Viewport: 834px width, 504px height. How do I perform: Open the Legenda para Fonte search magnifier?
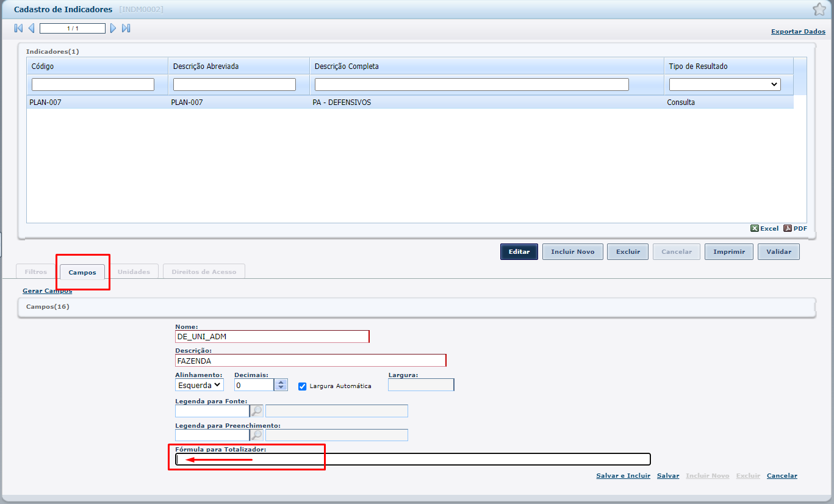pyautogui.click(x=257, y=411)
